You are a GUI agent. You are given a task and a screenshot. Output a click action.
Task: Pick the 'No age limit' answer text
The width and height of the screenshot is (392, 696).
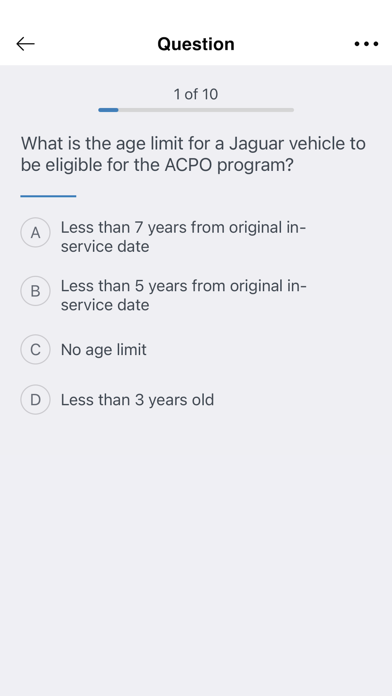click(103, 350)
